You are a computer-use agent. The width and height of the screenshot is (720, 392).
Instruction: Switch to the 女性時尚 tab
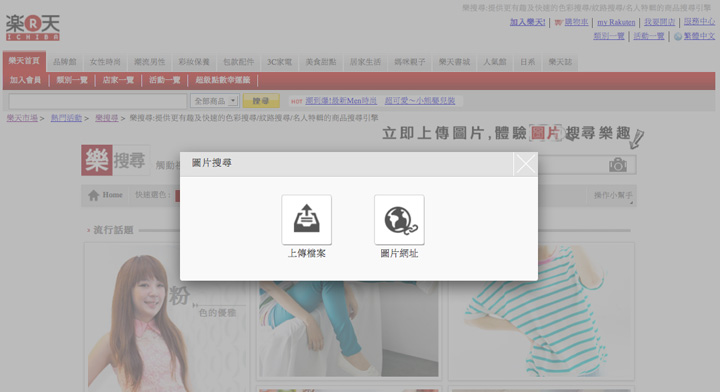[x=105, y=62]
